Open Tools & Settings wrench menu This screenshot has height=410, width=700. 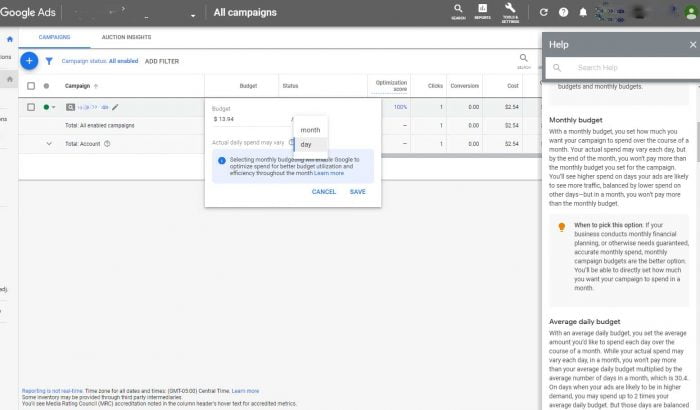pos(510,12)
